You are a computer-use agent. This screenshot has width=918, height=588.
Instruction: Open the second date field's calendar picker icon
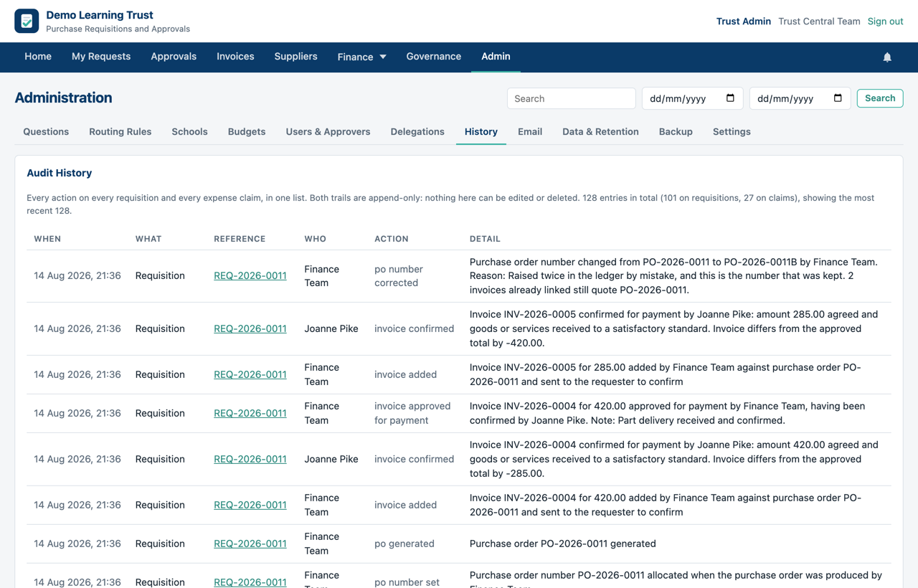838,98
